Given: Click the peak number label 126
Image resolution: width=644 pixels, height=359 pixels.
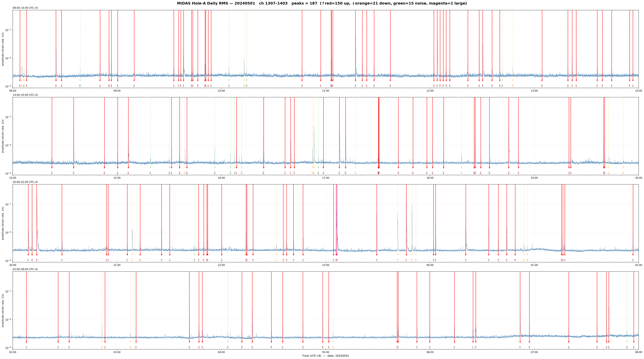Looking at the screenshot, I should 253,260.
